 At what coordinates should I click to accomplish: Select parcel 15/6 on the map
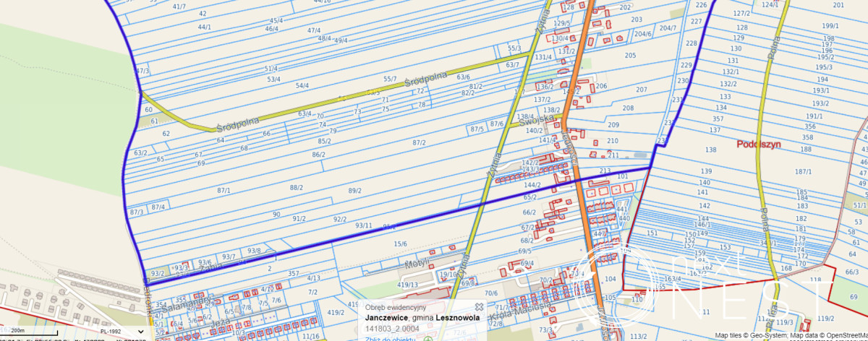[400, 244]
